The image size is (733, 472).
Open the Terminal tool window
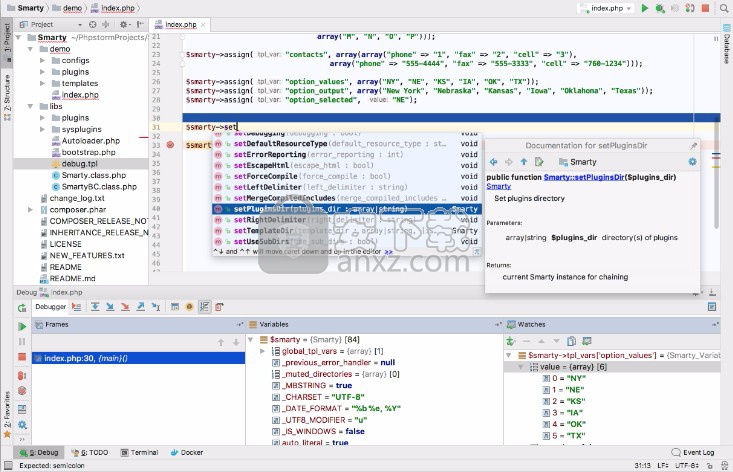click(139, 452)
